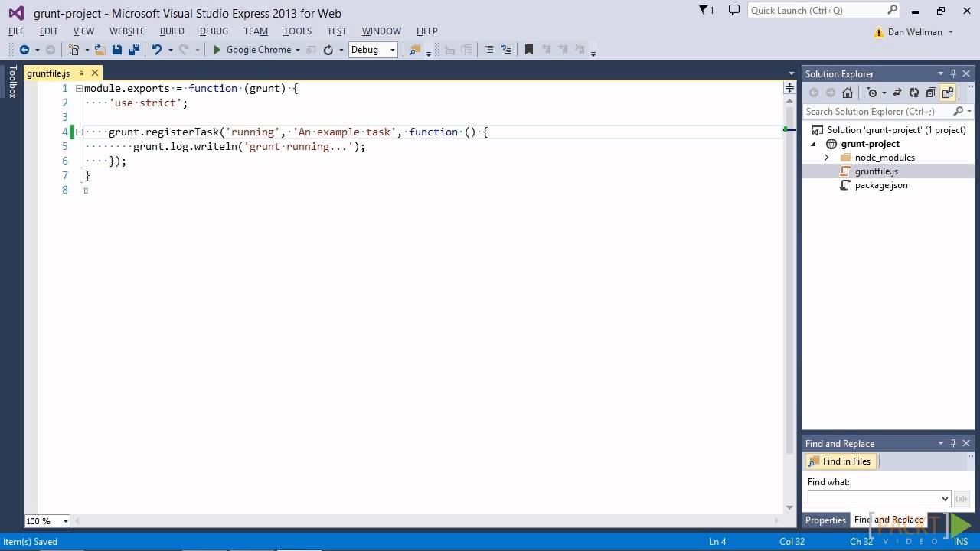This screenshot has height=551, width=980.
Task: Click the Save All icon
Action: click(133, 50)
